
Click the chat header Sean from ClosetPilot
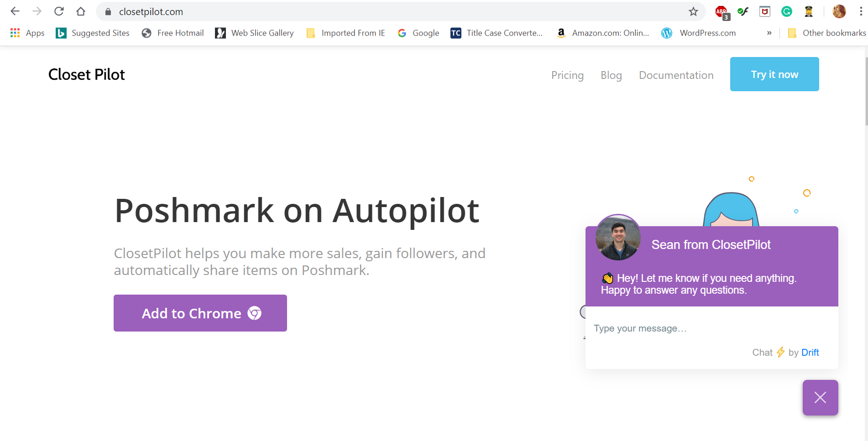(711, 245)
